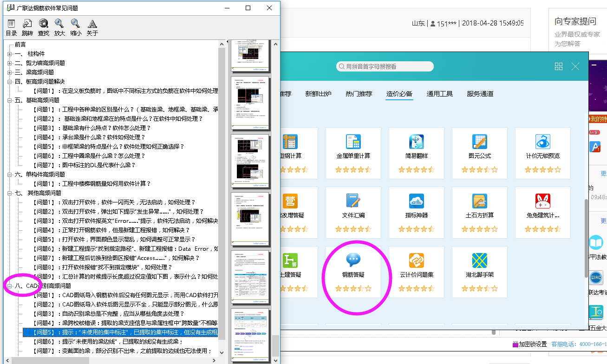
Task: Collapse the 五、基础高频问题 tree node
Action: pos(9,100)
